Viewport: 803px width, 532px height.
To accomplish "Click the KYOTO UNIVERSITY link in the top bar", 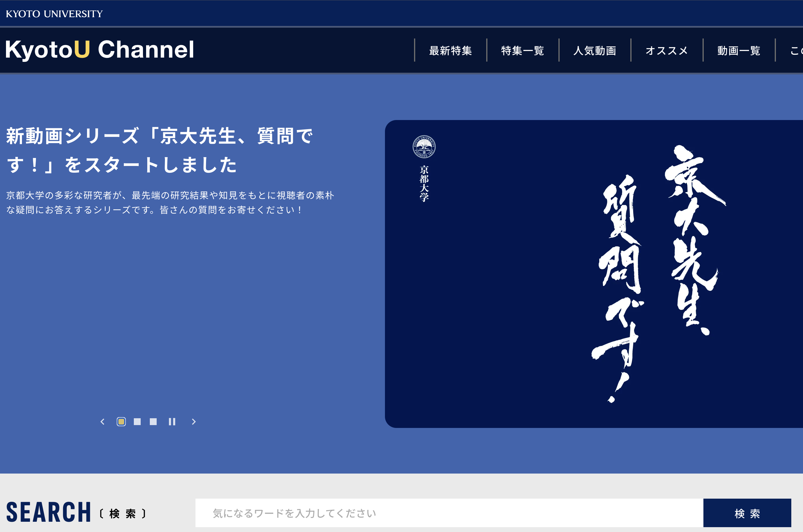I will (x=54, y=14).
